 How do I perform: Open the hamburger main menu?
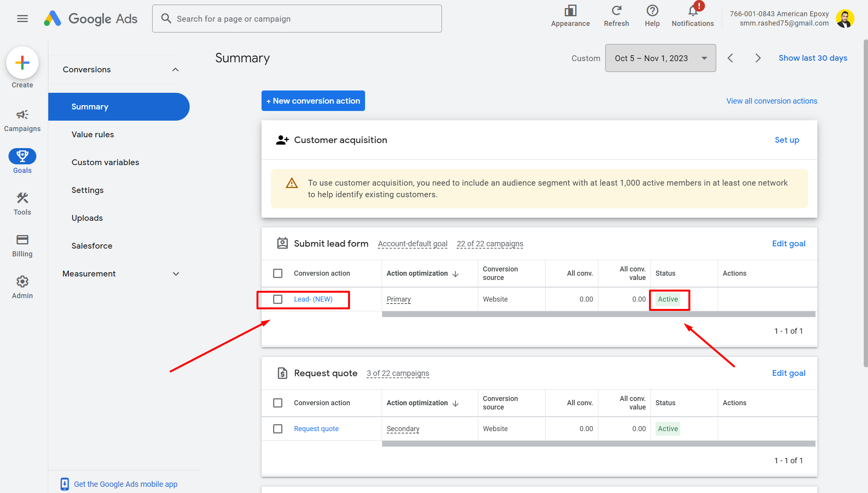(22, 19)
